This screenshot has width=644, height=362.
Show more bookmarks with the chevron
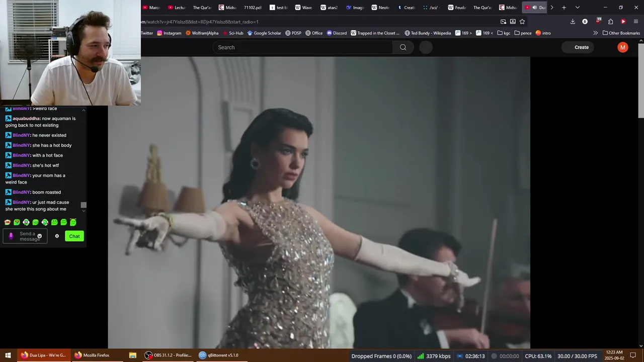(x=596, y=33)
